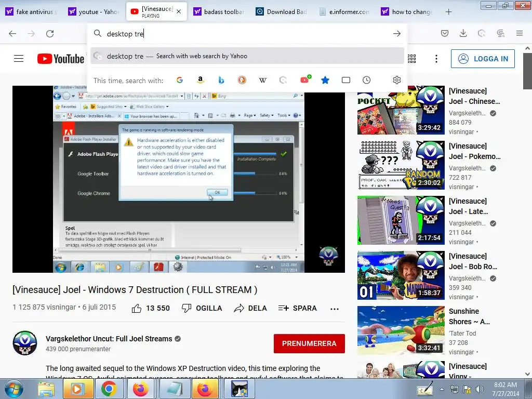Search this time with Wikipedia icon
The width and height of the screenshot is (532, 399).
pyautogui.click(x=262, y=80)
